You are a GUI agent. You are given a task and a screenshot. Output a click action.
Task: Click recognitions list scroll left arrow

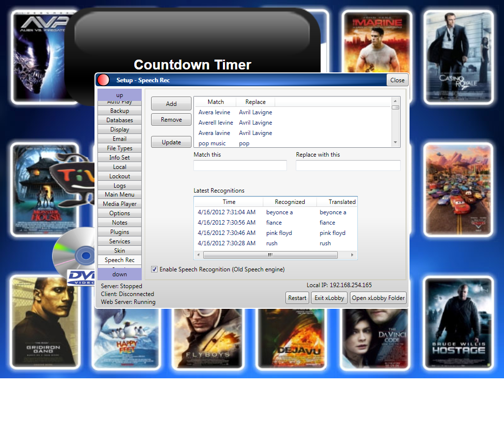pos(198,255)
